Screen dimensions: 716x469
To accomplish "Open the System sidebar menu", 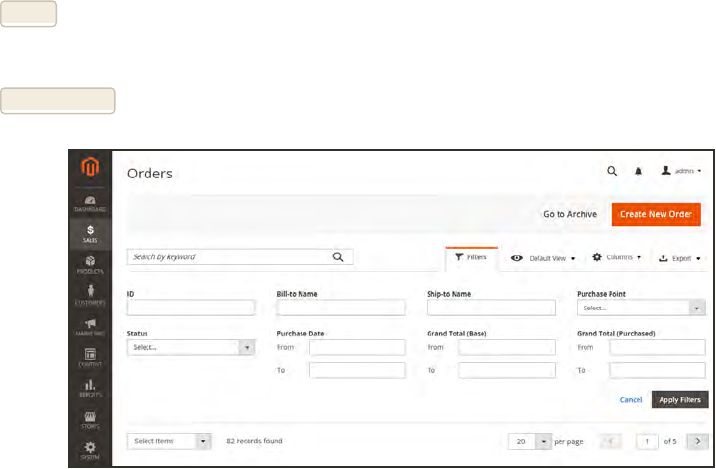I will [90, 450].
